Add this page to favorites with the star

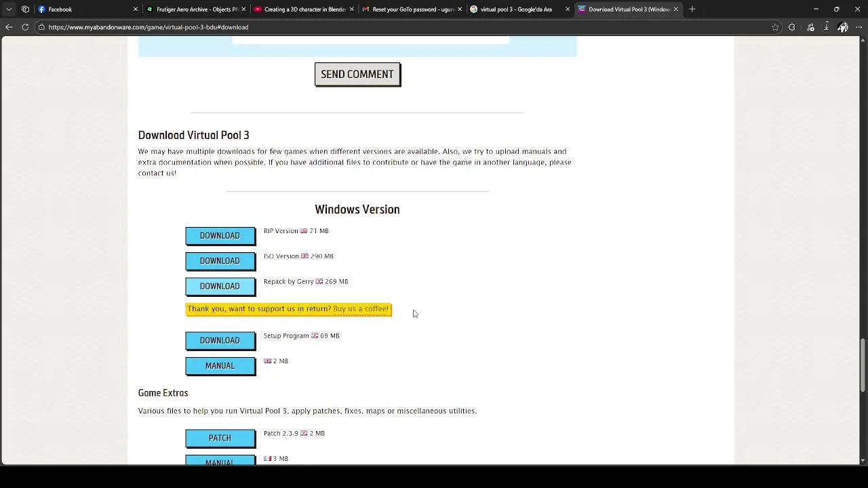(x=775, y=27)
